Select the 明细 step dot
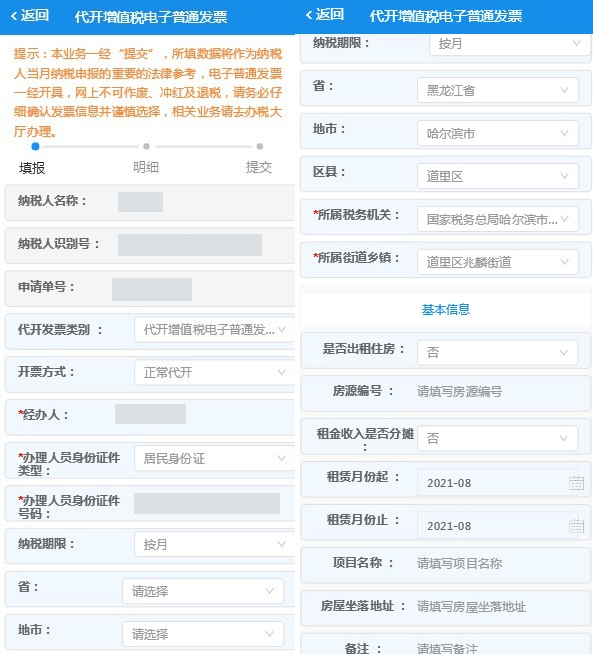Screen dimensions: 593x658 (x=146, y=146)
